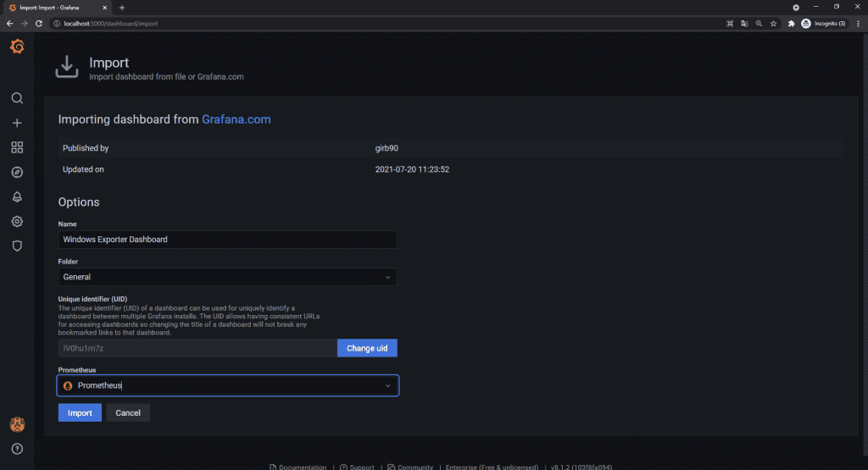Click the Folder dropdown chevron arrow
Screen dimensions: 868x470
click(387, 277)
